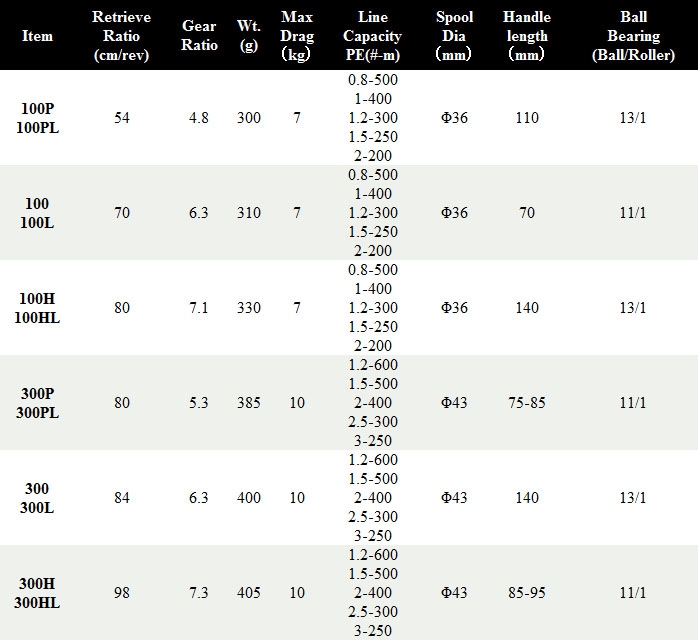Select the 405 weight value
This screenshot has height=641, width=698.
(x=249, y=593)
